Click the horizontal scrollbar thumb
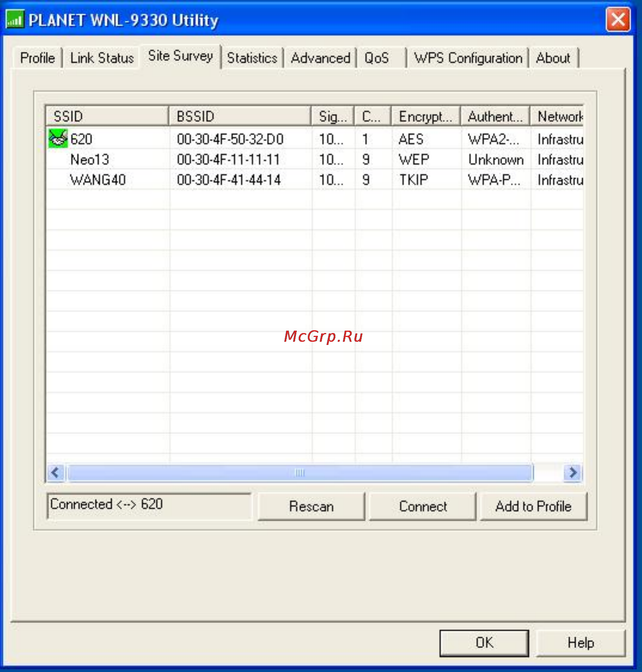642x672 pixels. [x=300, y=473]
